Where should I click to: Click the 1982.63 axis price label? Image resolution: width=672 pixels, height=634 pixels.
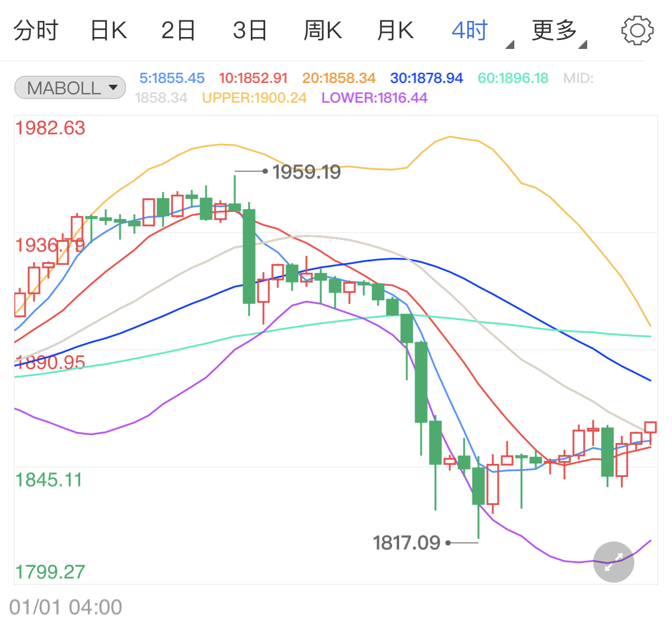(x=50, y=128)
